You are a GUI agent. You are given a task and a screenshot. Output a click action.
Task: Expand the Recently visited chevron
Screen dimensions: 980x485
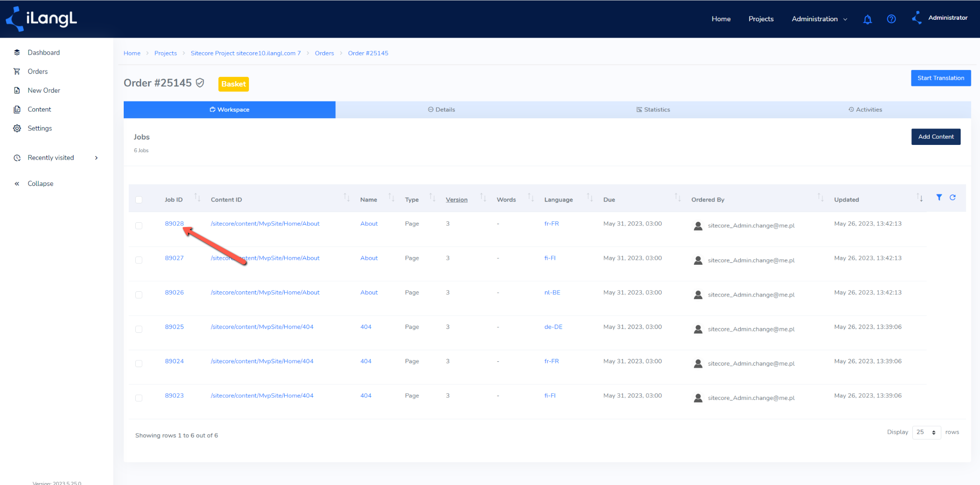[97, 158]
